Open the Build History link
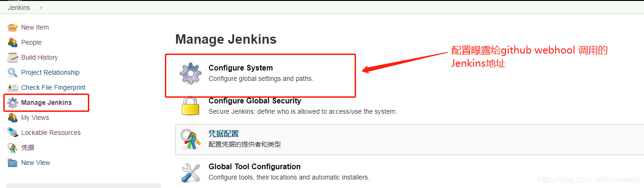Image resolution: width=644 pixels, height=188 pixels. click(39, 57)
